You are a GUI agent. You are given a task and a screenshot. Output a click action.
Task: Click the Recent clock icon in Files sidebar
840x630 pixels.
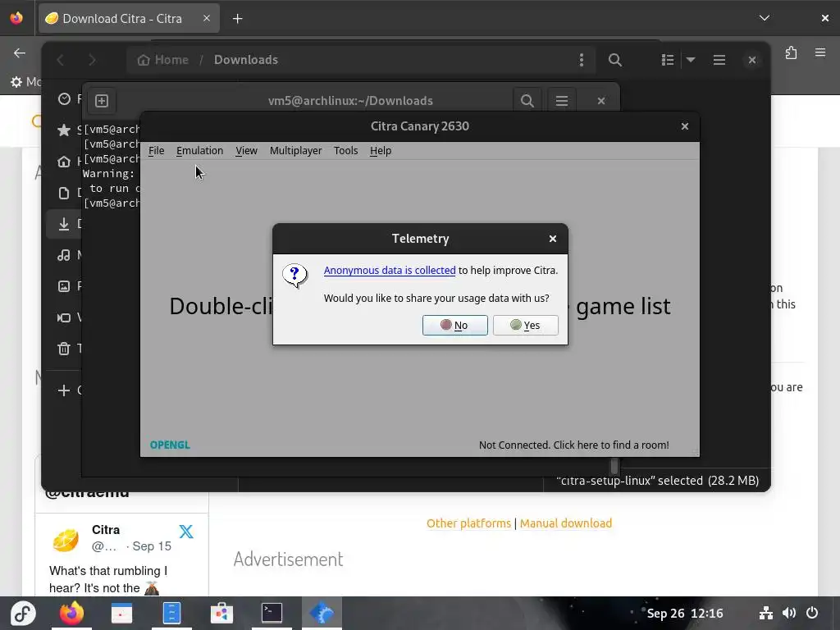click(x=64, y=99)
